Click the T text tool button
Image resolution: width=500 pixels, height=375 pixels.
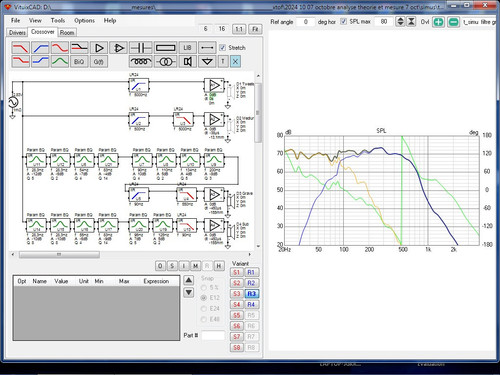(223, 61)
